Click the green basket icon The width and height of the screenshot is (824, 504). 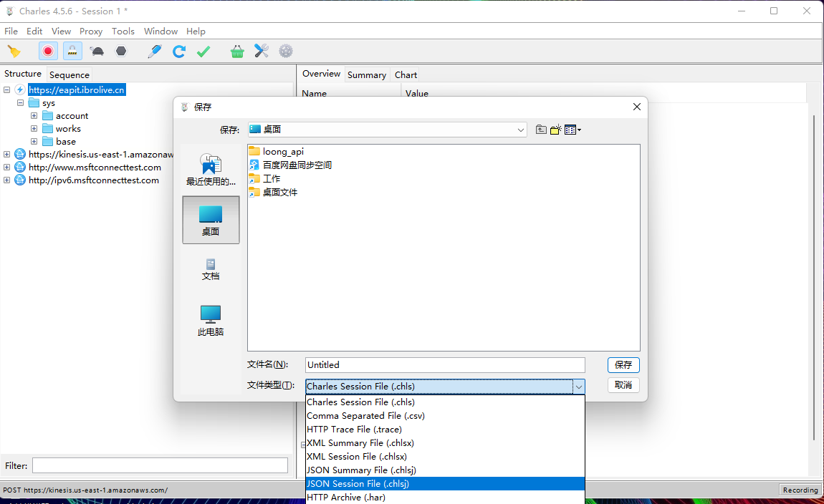(237, 51)
